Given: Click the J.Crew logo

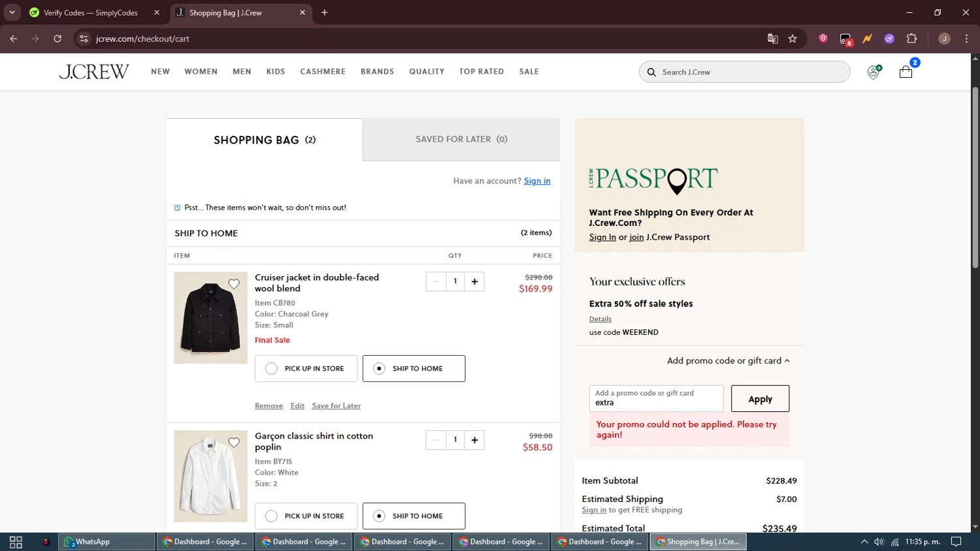Looking at the screenshot, I should point(94,71).
